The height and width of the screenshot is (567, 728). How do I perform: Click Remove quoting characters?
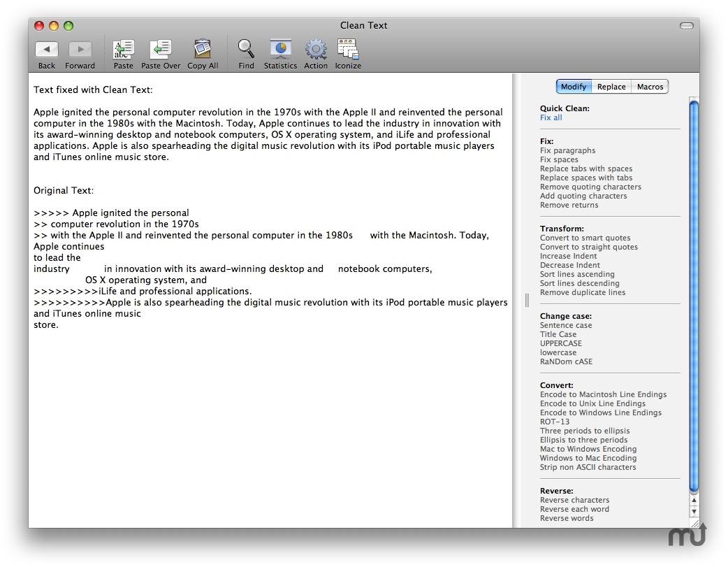click(590, 187)
